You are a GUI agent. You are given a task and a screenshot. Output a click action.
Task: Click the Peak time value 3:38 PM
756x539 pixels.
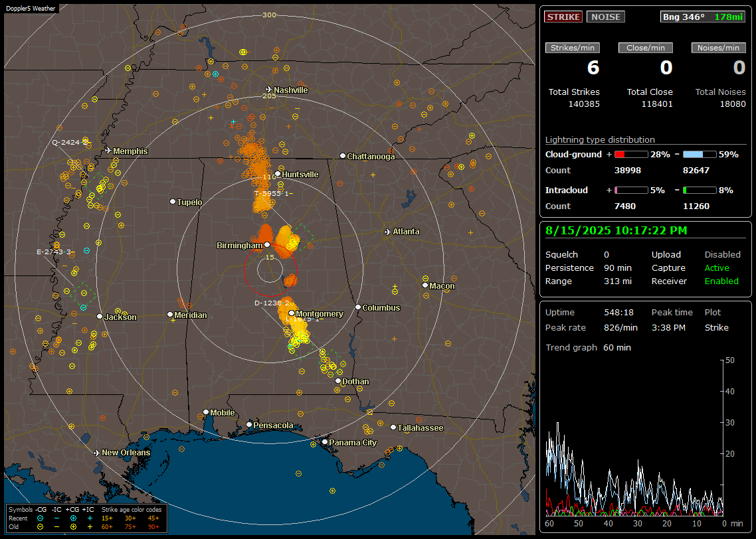(x=668, y=327)
